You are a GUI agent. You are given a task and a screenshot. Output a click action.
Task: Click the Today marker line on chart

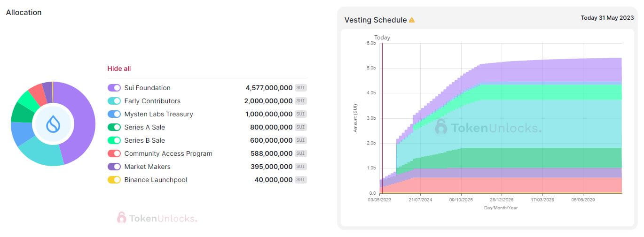coord(382,117)
